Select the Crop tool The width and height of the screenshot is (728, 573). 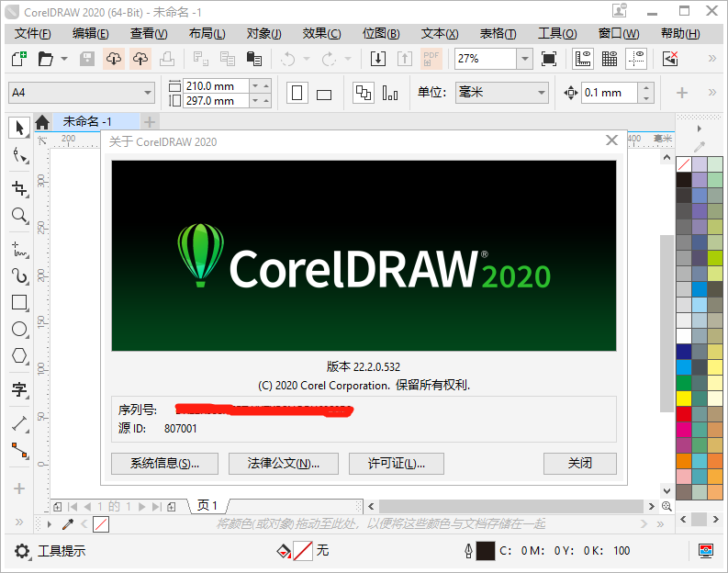(19, 188)
